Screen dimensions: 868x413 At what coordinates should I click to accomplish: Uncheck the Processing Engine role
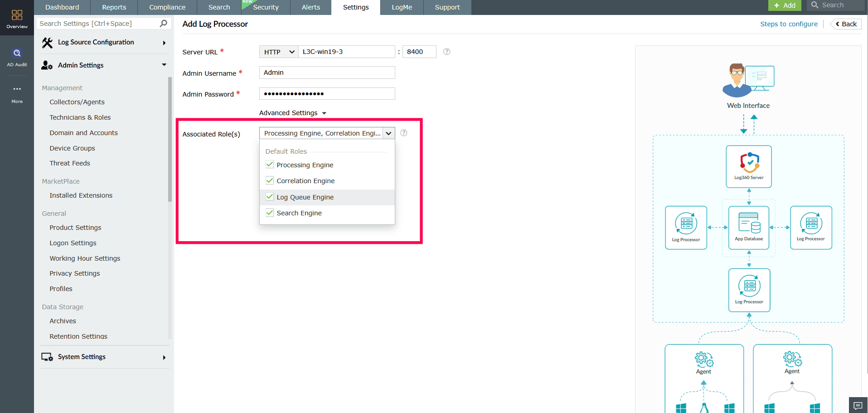click(x=270, y=164)
